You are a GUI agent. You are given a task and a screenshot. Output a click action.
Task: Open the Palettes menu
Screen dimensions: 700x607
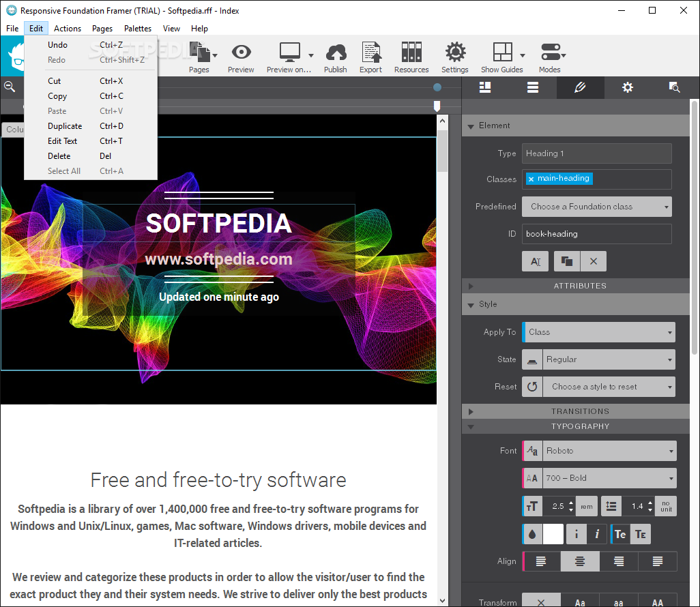(138, 29)
